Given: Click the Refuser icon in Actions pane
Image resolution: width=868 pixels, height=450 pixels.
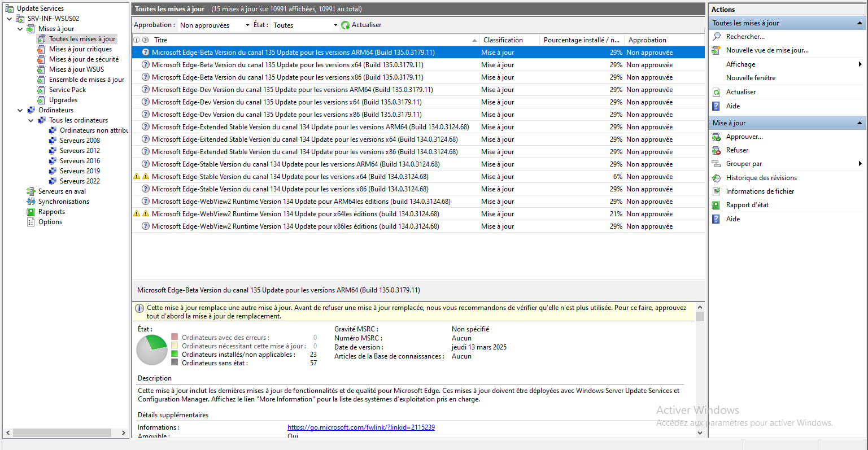Looking at the screenshot, I should click(x=717, y=150).
